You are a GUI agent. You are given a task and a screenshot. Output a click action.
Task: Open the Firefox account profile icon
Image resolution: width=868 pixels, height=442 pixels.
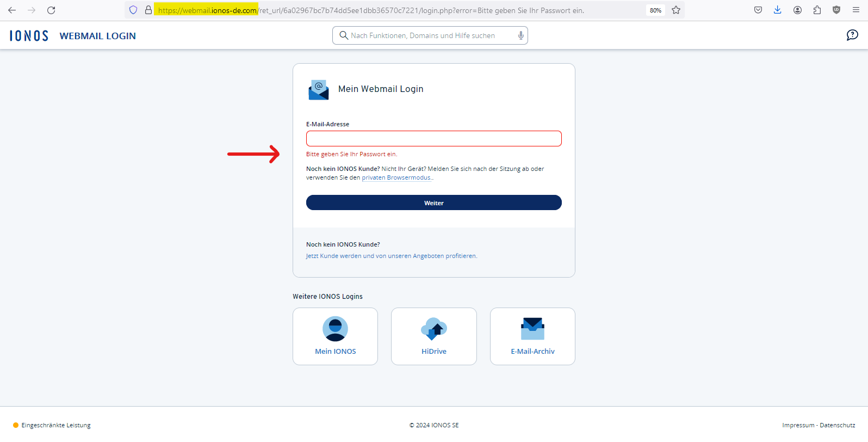tap(797, 10)
